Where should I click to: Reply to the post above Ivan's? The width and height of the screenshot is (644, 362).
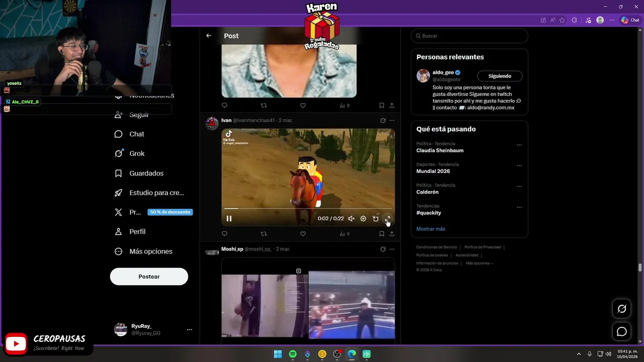pyautogui.click(x=224, y=106)
